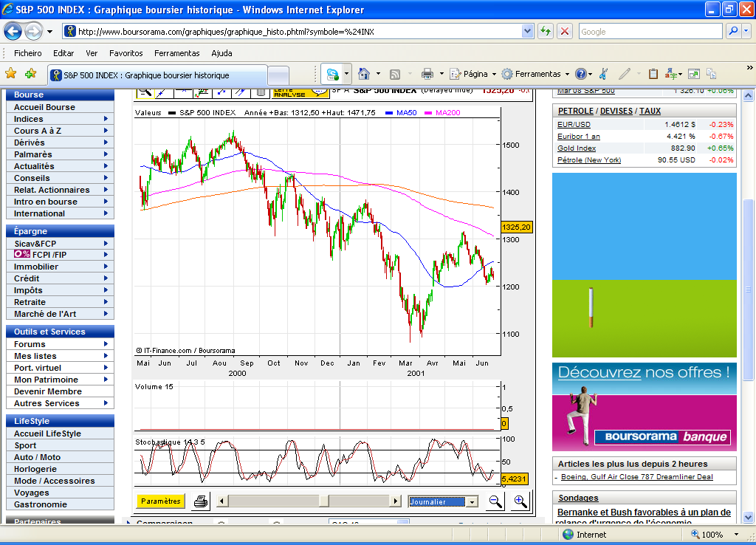Open the Euribor 1 an link

point(579,137)
